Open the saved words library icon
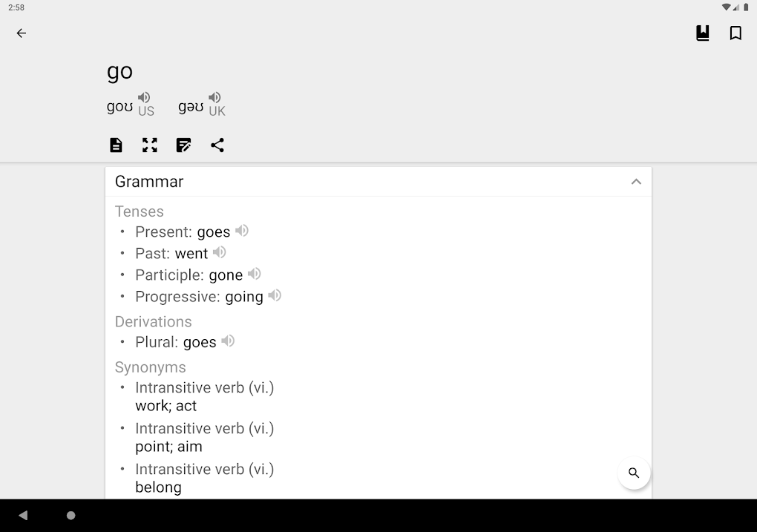757x532 pixels. click(x=702, y=33)
